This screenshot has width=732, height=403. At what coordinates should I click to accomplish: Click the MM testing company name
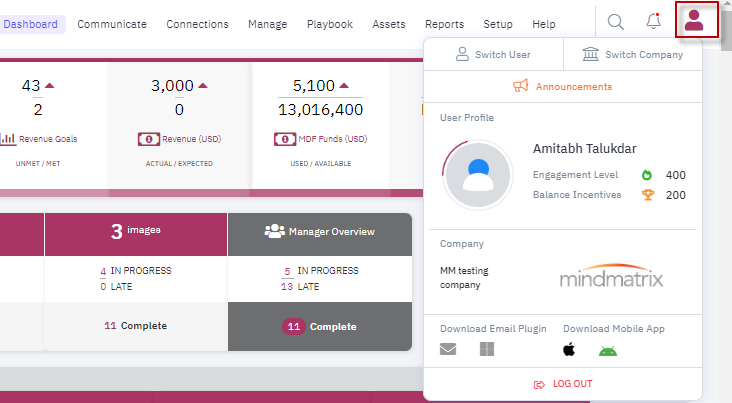click(464, 278)
